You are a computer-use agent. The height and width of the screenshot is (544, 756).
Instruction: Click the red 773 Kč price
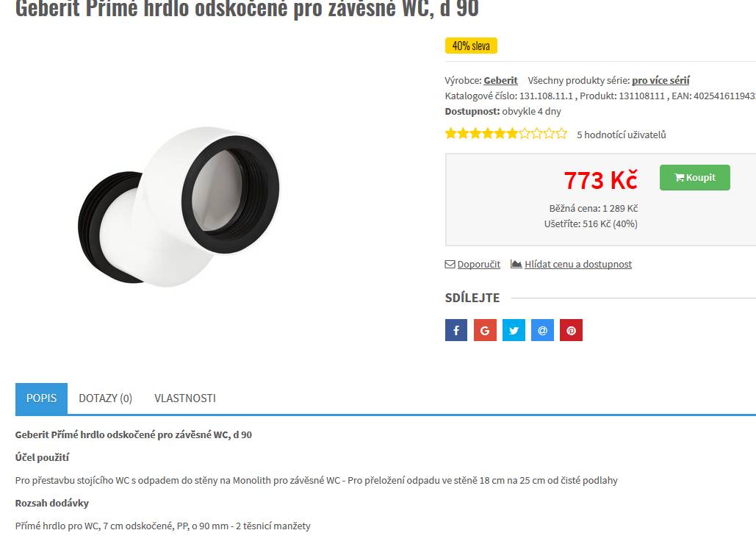tap(601, 180)
